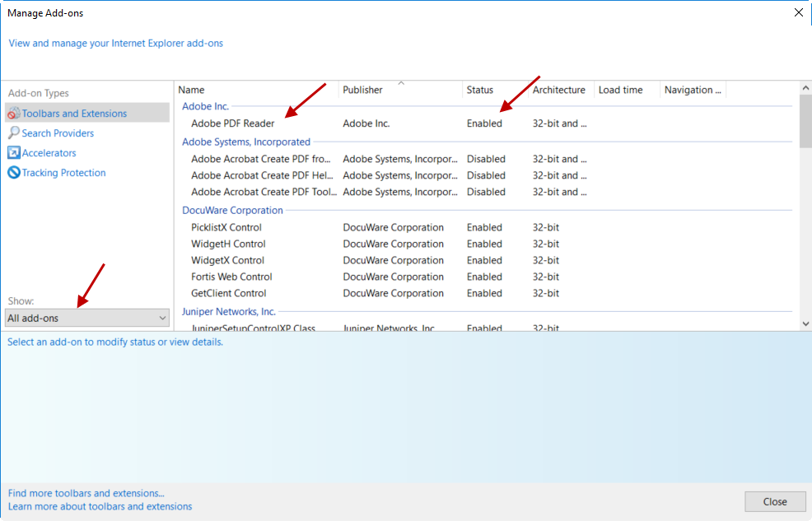The height and width of the screenshot is (521, 812).
Task: Collapse the Adobe Inc. publisher group
Action: (205, 106)
